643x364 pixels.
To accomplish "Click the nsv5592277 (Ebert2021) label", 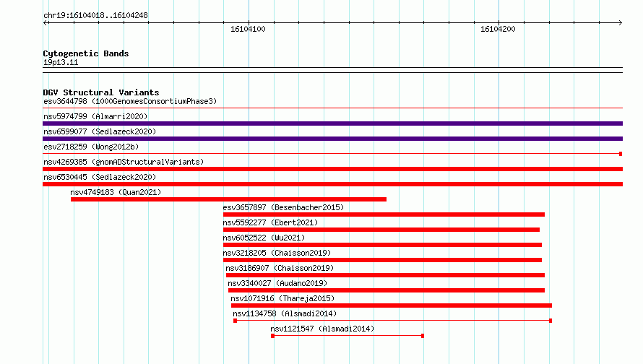I will [x=270, y=222].
